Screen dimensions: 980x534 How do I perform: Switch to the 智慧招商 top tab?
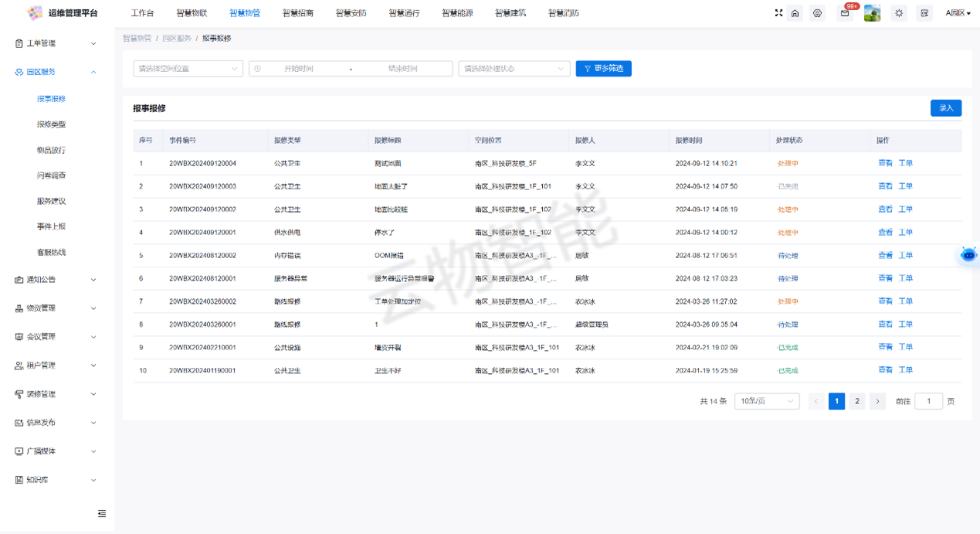(298, 13)
